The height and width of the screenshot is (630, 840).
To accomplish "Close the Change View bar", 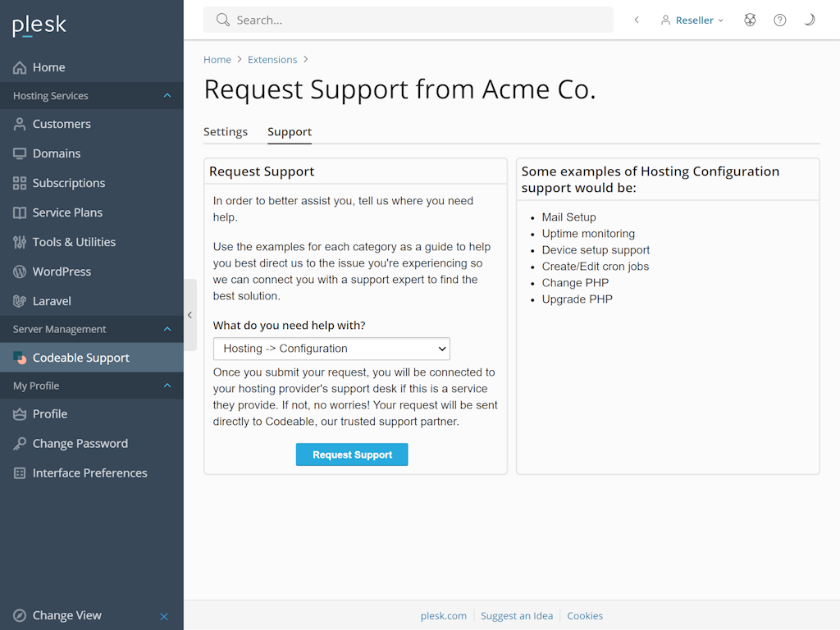I will click(x=164, y=617).
